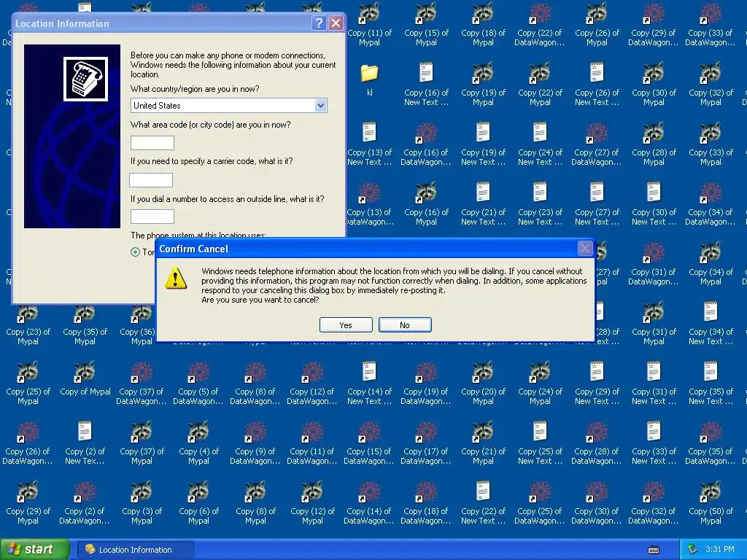This screenshot has height=560, width=747.
Task: Click the system tray icon beside the clock
Action: [x=693, y=550]
